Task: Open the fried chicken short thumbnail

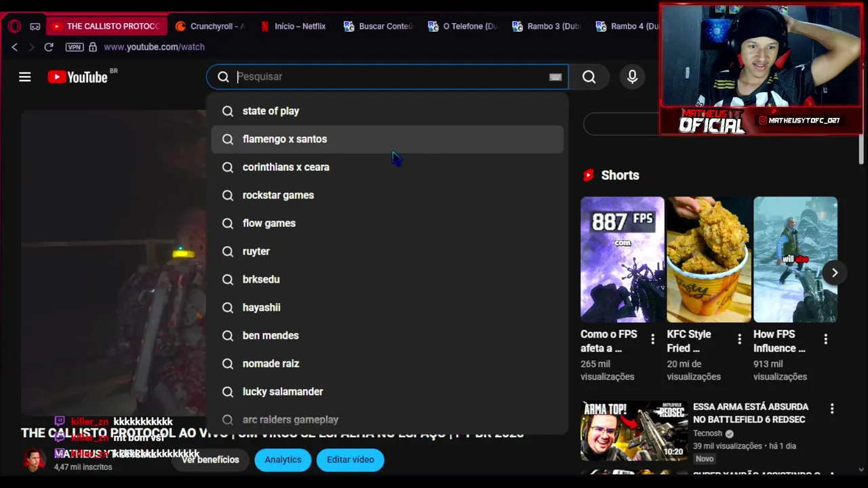Action: 709,260
